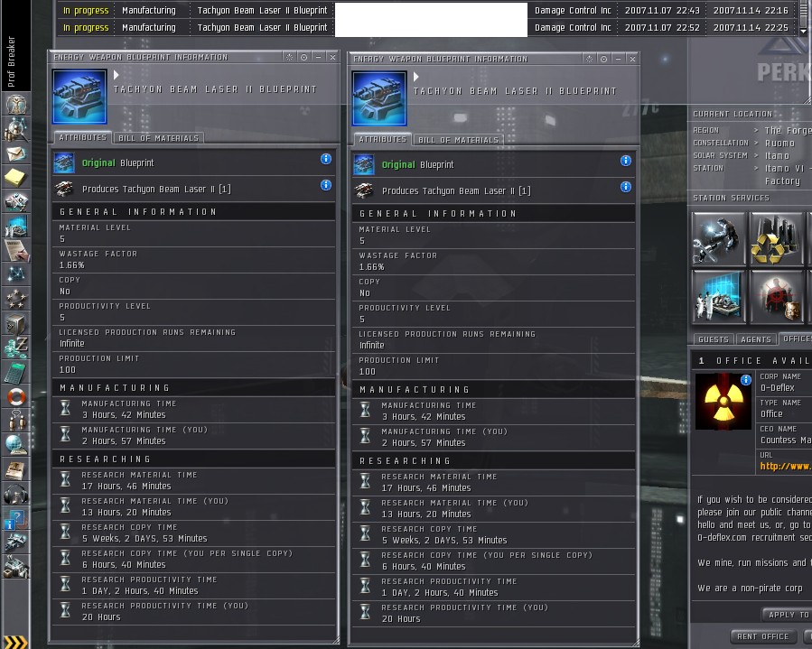Image resolution: width=812 pixels, height=649 pixels.
Task: Click the "Itamo" solar system name
Action: (777, 156)
